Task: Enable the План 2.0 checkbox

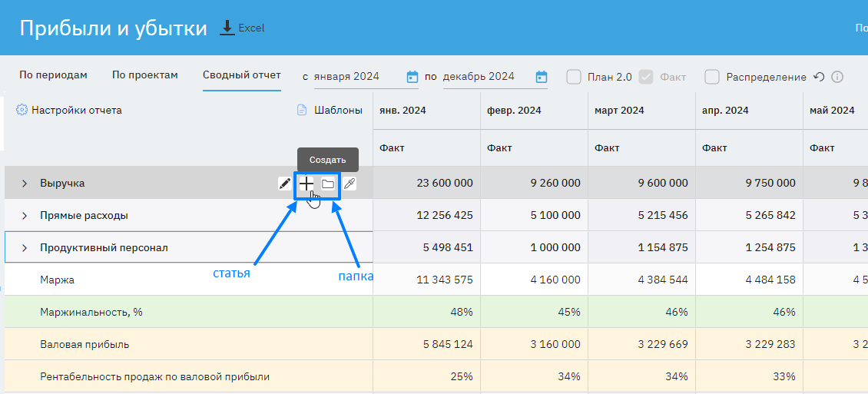Action: pos(574,77)
